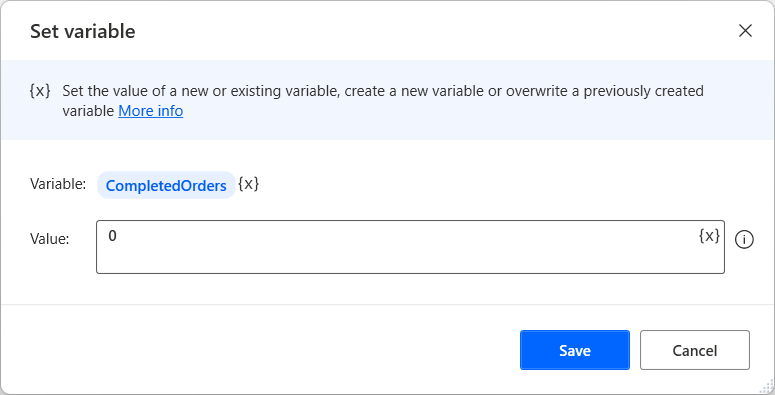The width and height of the screenshot is (775, 395).
Task: Place cursor after the 0 value text
Action: click(x=118, y=236)
